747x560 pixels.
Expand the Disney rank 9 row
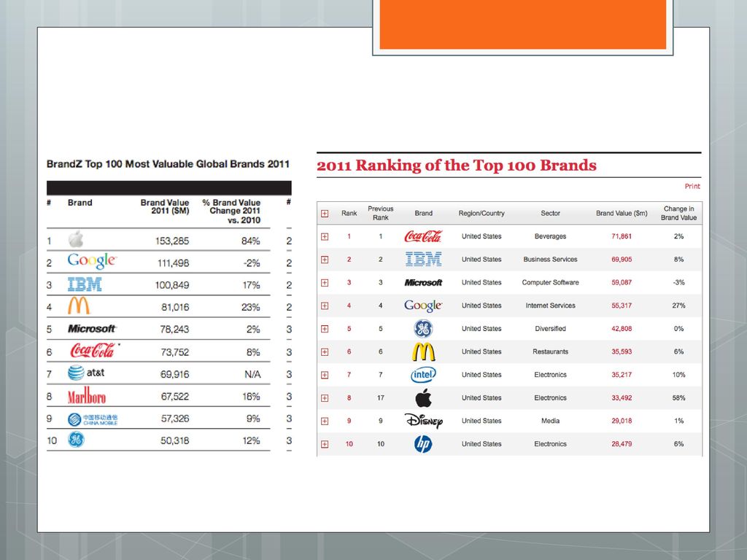(x=325, y=421)
